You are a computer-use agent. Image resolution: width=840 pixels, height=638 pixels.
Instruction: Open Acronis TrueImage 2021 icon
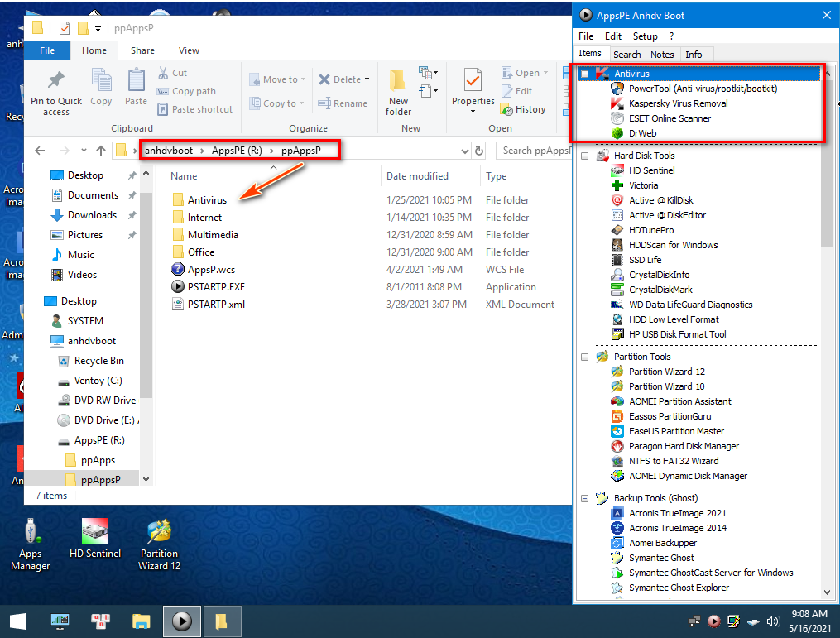coord(617,513)
